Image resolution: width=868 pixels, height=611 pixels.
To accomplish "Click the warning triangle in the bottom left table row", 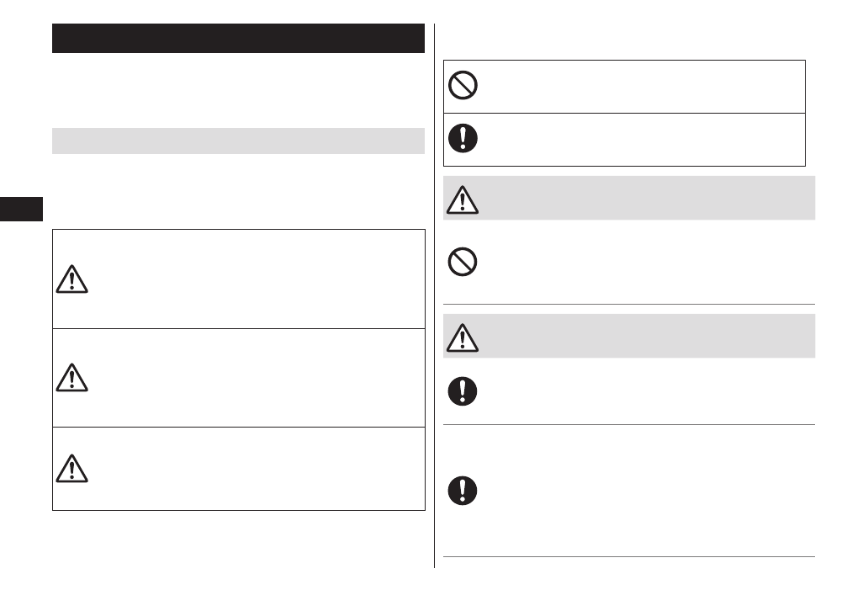I will point(72,468).
